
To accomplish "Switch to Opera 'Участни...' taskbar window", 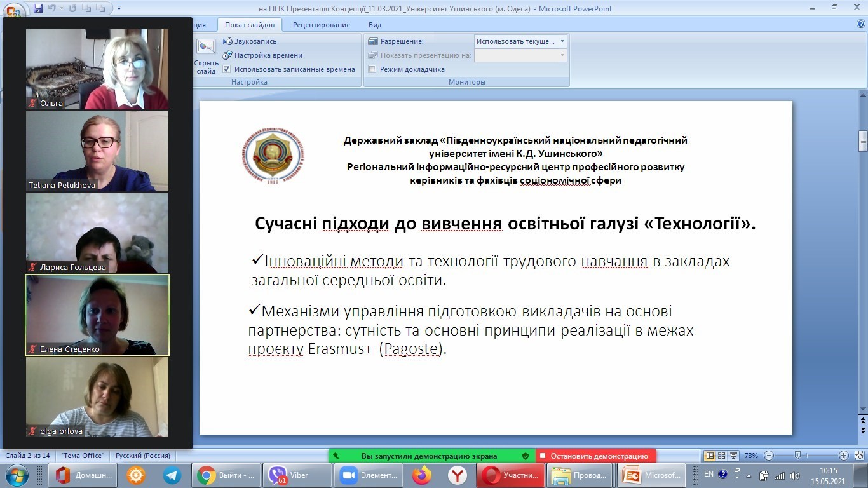I will 510,475.
